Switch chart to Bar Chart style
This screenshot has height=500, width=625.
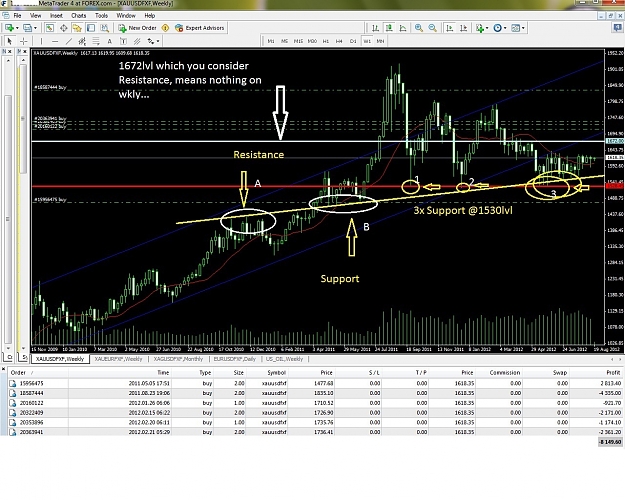[375, 28]
